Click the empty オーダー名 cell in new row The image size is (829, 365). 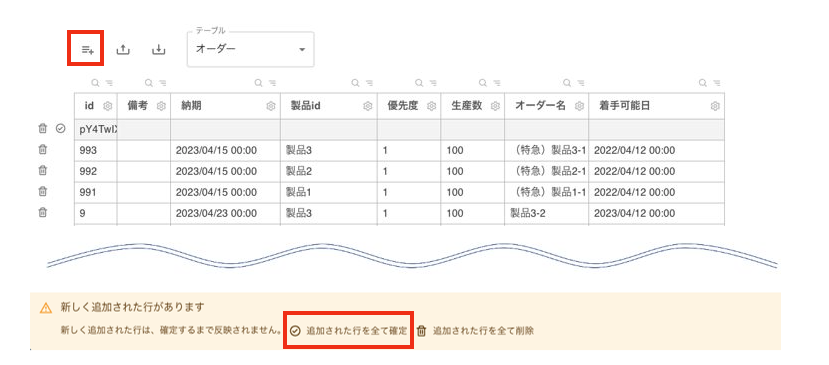coord(546,130)
